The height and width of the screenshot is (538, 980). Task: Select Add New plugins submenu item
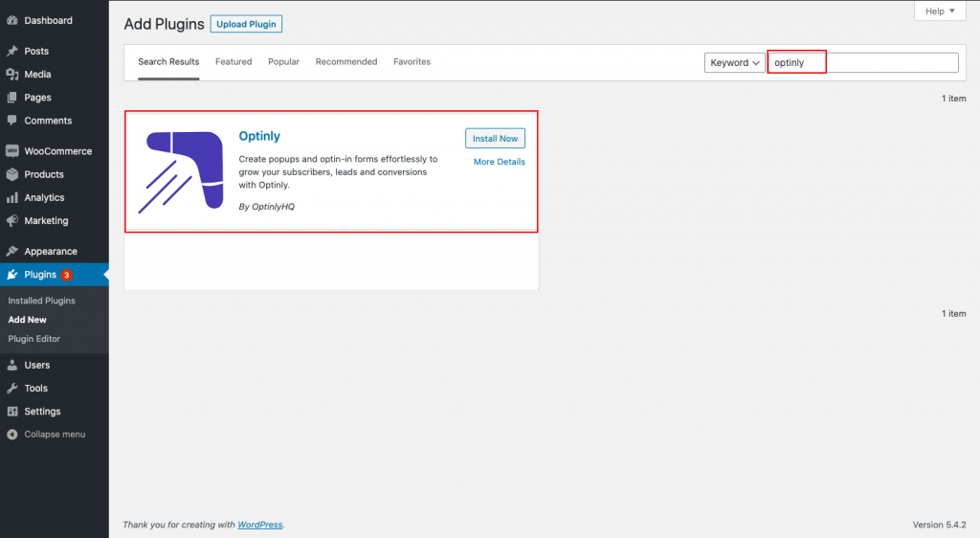27,320
